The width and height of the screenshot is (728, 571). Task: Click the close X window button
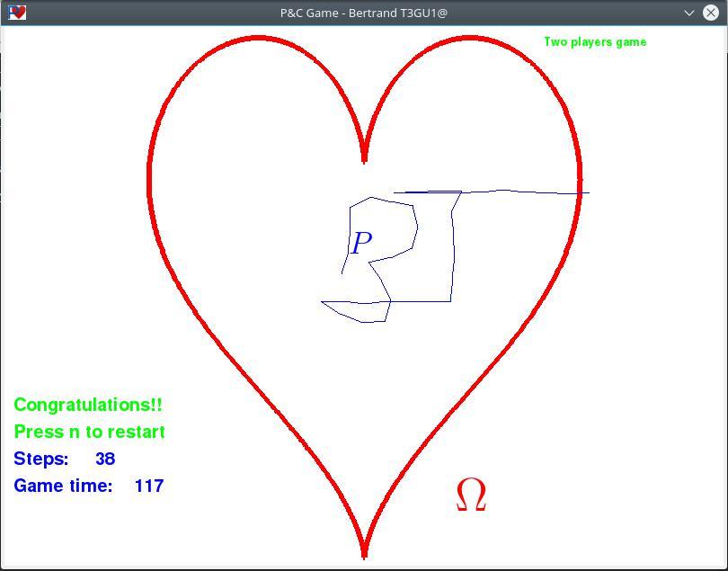click(x=711, y=13)
